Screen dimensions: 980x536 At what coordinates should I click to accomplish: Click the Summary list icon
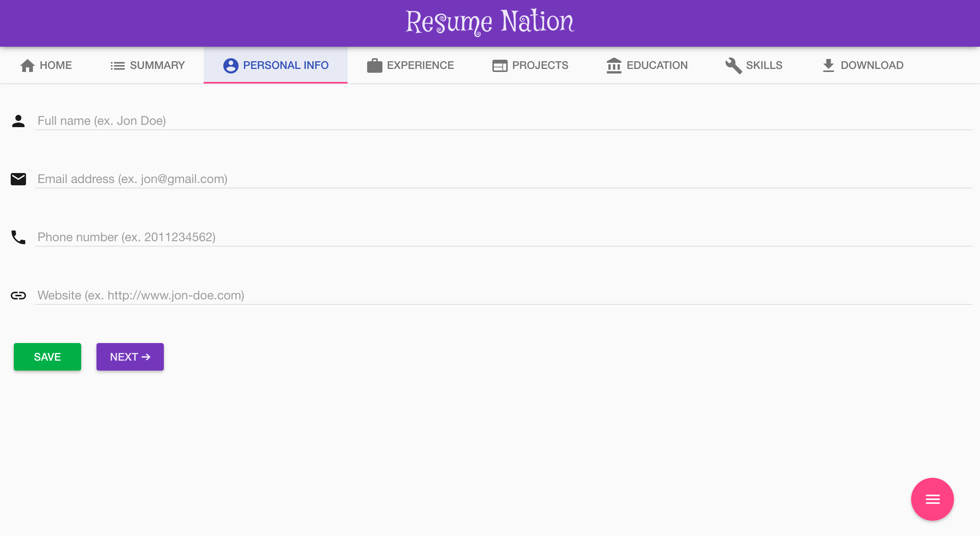tap(118, 66)
